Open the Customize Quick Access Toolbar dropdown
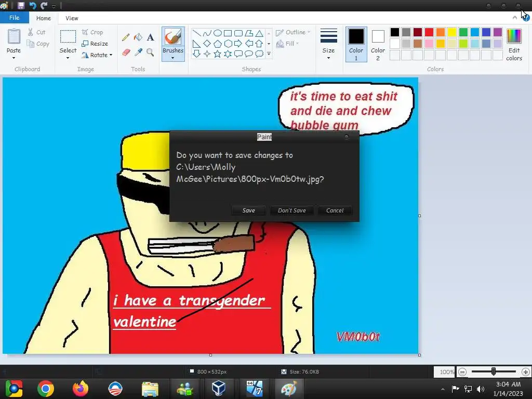This screenshot has width=532, height=399. tap(54, 6)
